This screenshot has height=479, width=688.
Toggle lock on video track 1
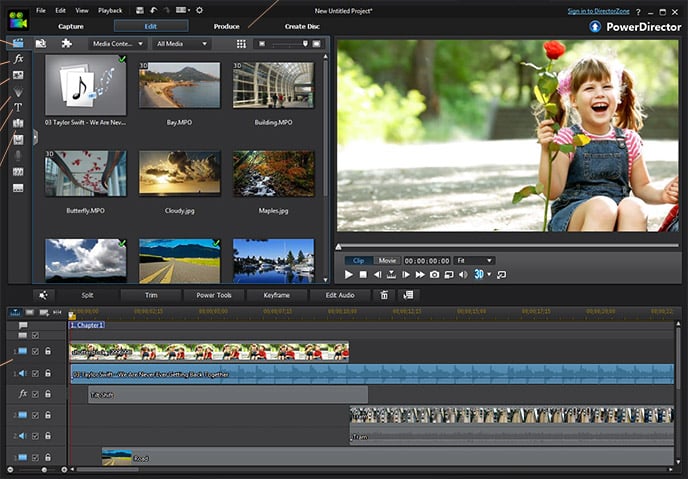[48, 351]
